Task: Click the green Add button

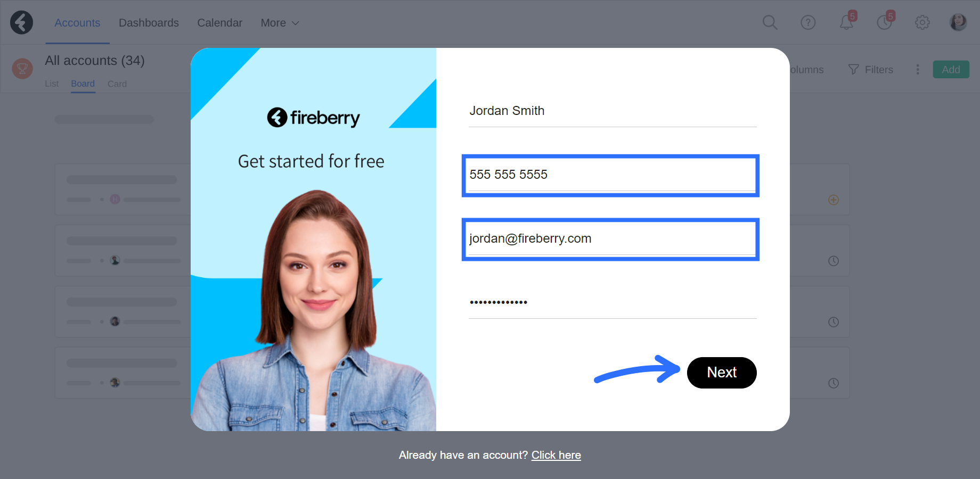Action: pos(951,70)
